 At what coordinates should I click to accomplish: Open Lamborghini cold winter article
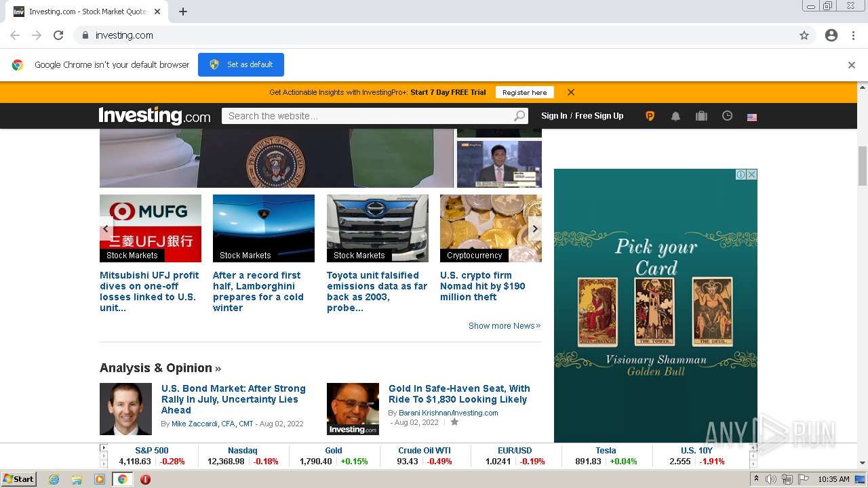258,291
